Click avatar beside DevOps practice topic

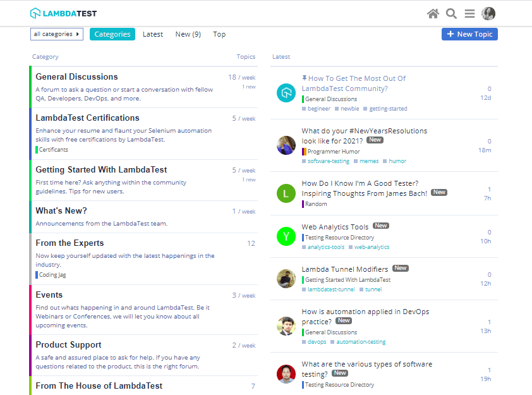pyautogui.click(x=286, y=325)
